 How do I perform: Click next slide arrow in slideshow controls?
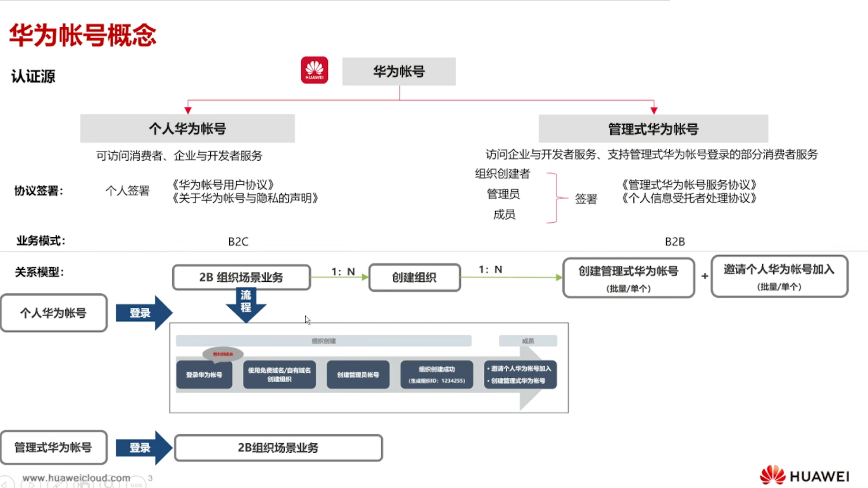[32, 484]
